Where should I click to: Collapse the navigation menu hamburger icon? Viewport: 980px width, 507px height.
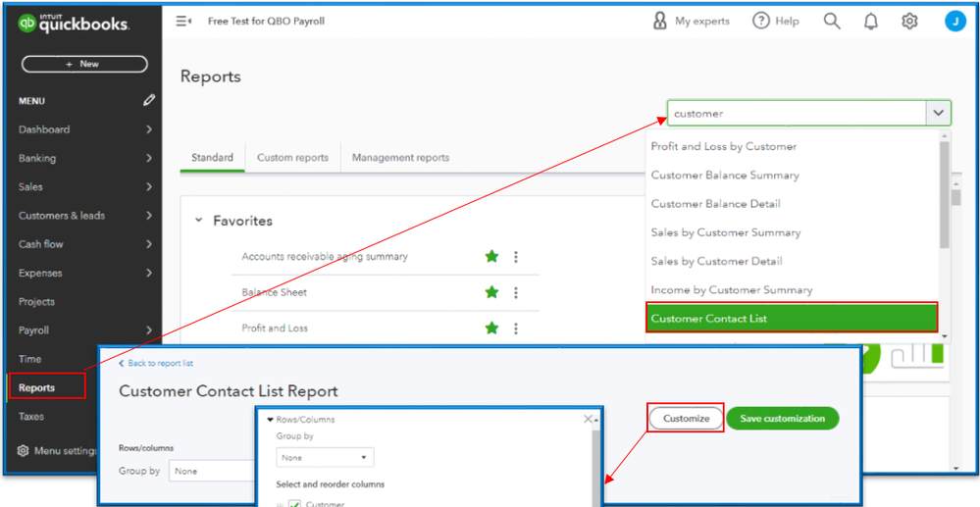coord(183,22)
